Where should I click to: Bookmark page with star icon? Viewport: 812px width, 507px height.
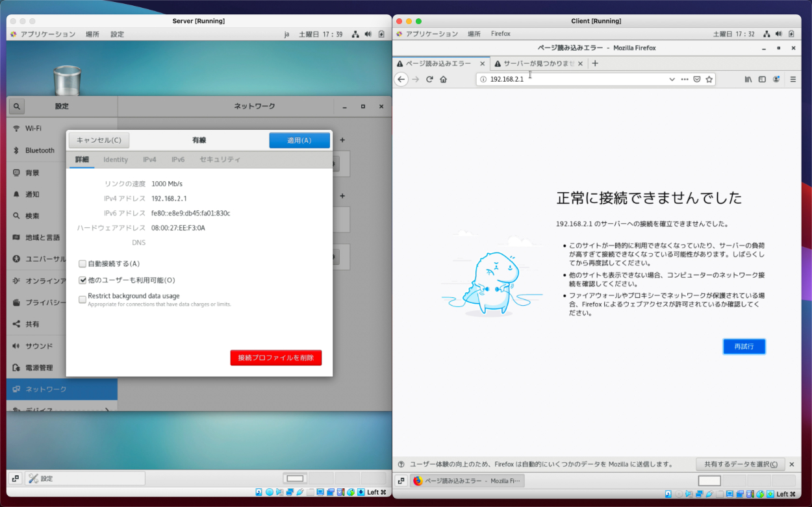(x=709, y=79)
